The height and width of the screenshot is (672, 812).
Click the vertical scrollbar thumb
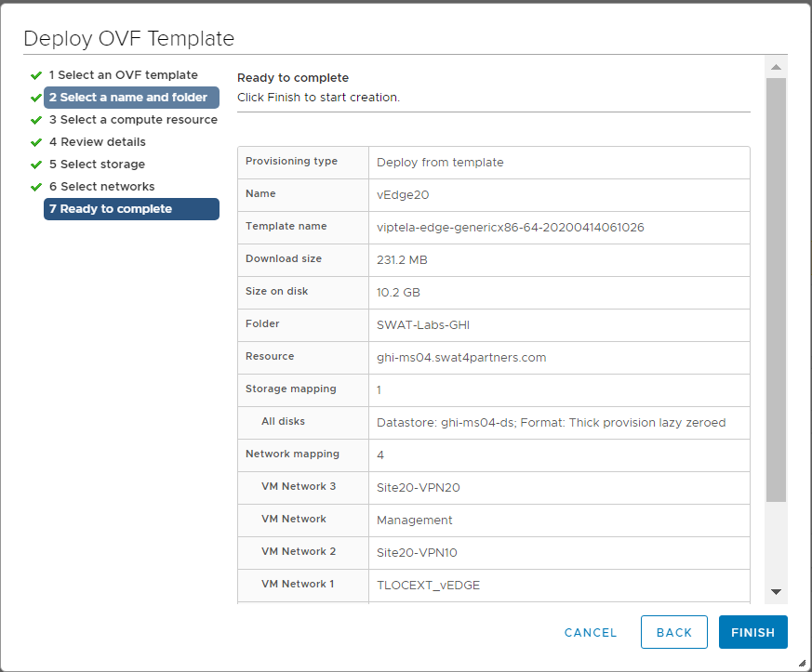pos(776,288)
